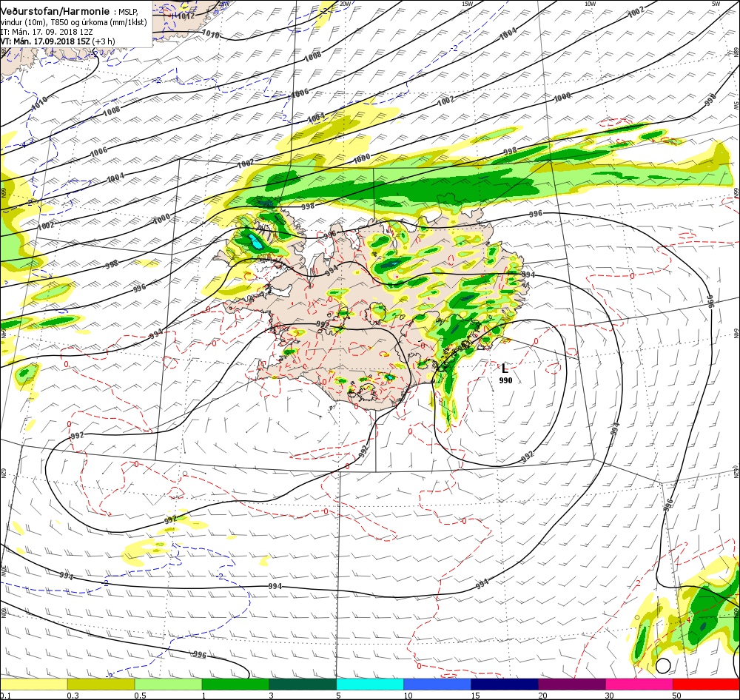740x700 pixels.
Task: Select the green 1 mm legend swatch
Action: tap(235, 684)
